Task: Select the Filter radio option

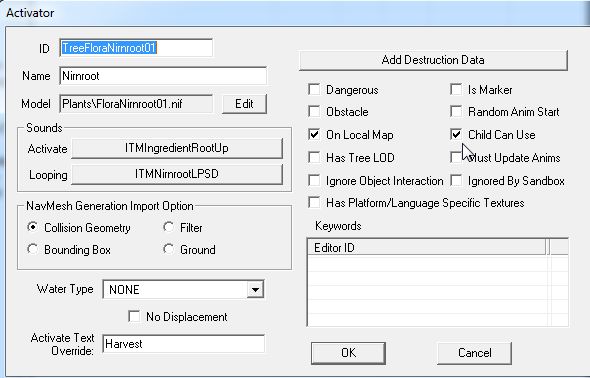Action: (168, 227)
